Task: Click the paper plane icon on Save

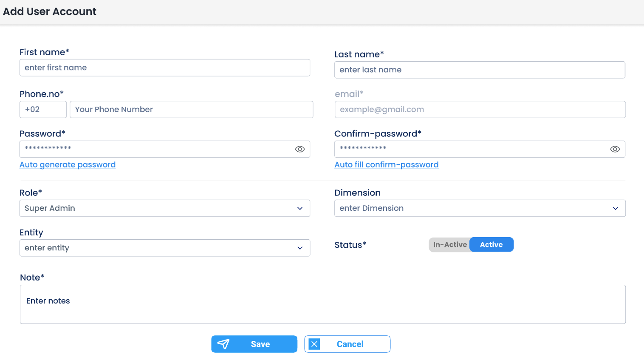Action: coord(223,344)
